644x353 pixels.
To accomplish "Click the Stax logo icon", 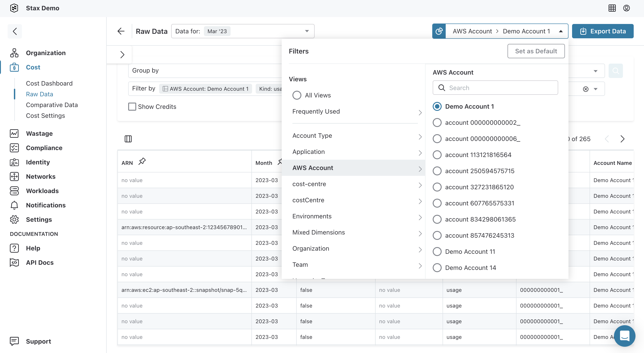I will pyautogui.click(x=14, y=8).
